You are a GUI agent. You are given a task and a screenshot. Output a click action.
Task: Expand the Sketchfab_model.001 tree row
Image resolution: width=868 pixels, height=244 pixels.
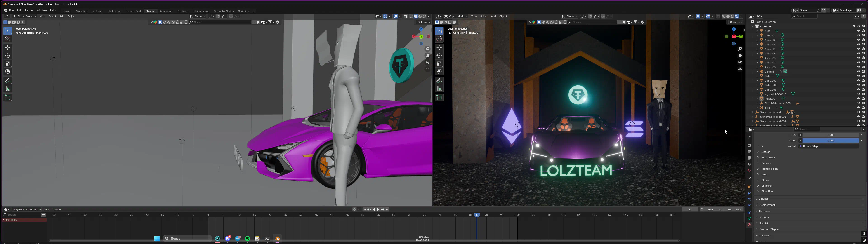752,117
